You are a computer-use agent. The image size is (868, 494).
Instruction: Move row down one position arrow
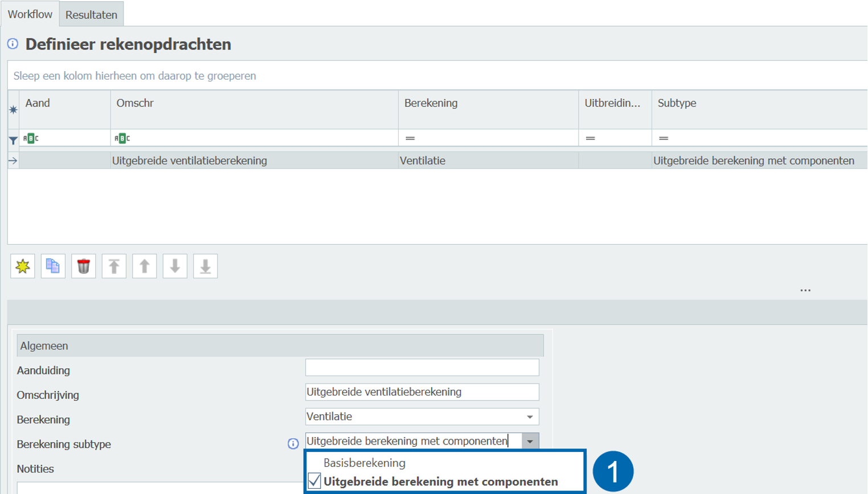tap(175, 266)
